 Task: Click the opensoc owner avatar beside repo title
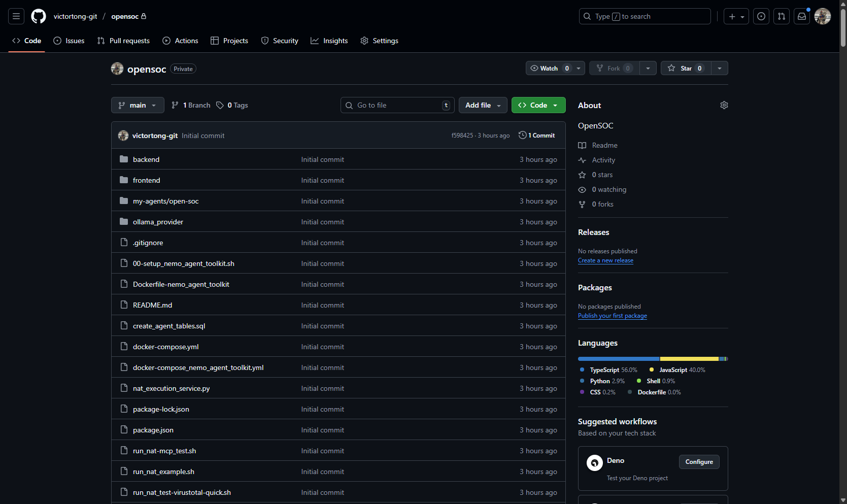pos(117,69)
